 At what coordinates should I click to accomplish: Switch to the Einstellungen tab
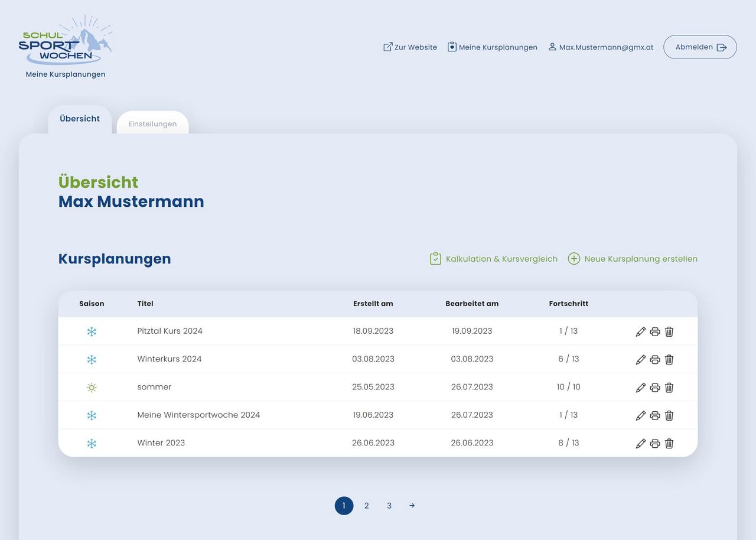pyautogui.click(x=152, y=123)
